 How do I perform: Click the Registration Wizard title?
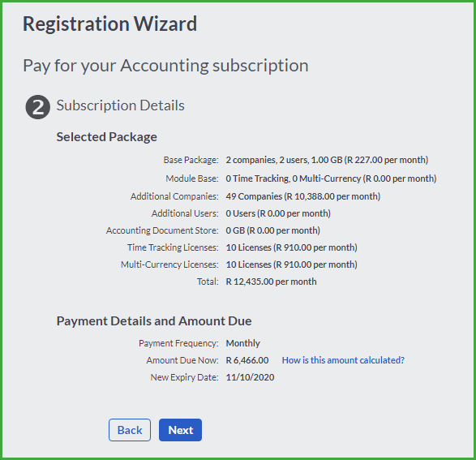pyautogui.click(x=110, y=24)
